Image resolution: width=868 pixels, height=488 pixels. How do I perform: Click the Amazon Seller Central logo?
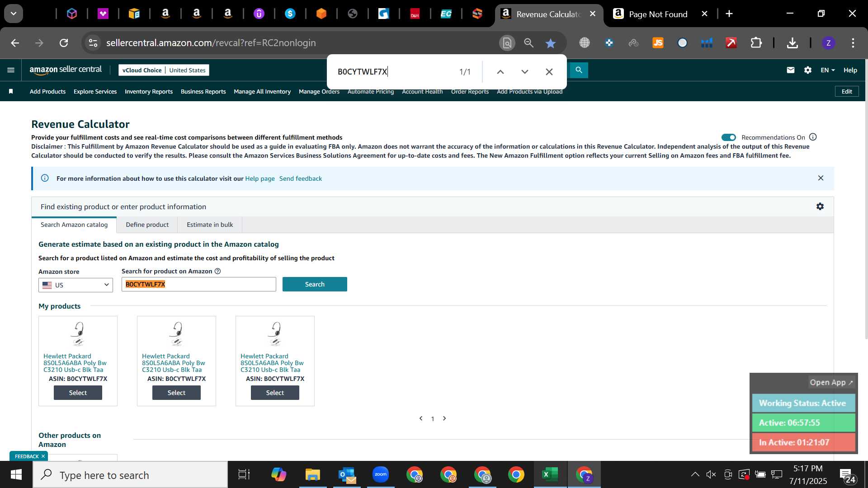(x=66, y=70)
